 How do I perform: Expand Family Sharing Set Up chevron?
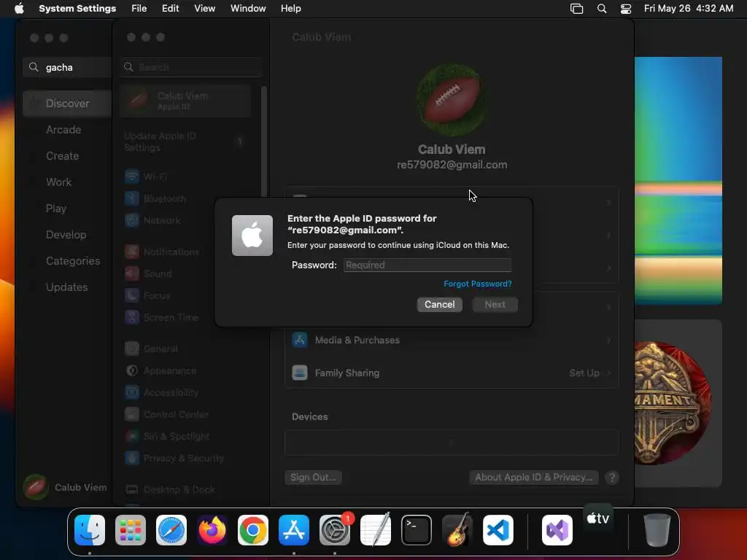coord(609,373)
